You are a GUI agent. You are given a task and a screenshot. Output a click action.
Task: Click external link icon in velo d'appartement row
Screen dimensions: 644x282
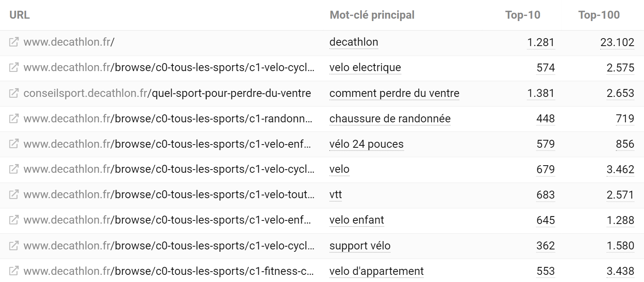click(x=14, y=271)
